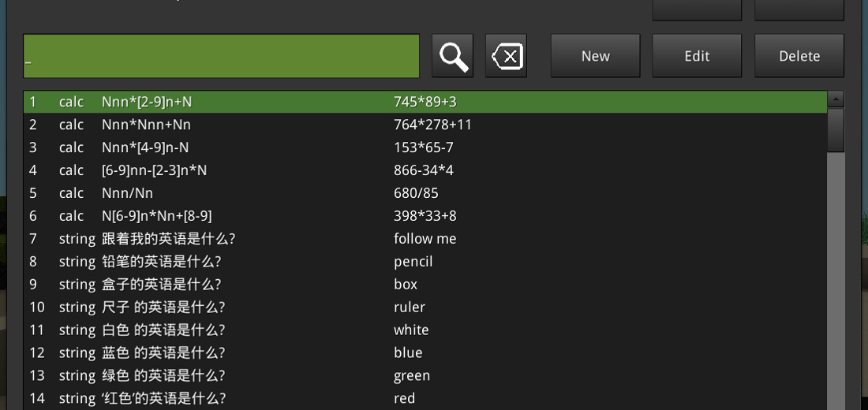Select row 6 with answer 398*33+8
The height and width of the screenshot is (410, 868).
point(425,216)
